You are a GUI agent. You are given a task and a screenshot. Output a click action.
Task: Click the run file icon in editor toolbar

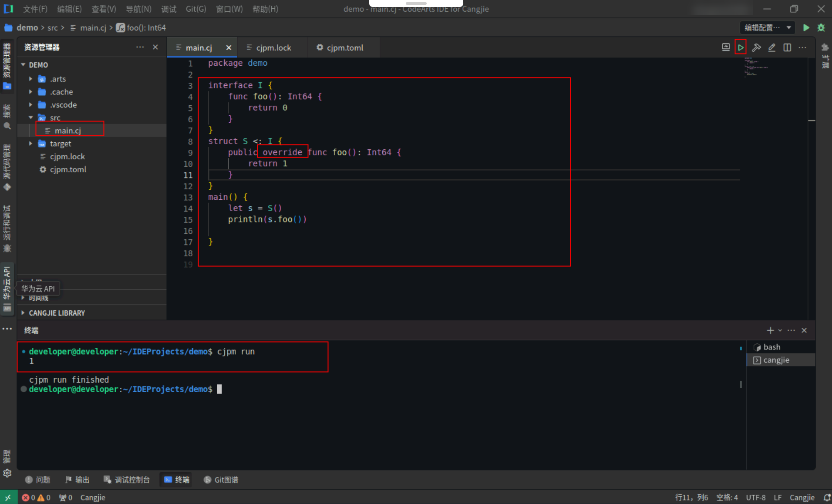tap(741, 47)
